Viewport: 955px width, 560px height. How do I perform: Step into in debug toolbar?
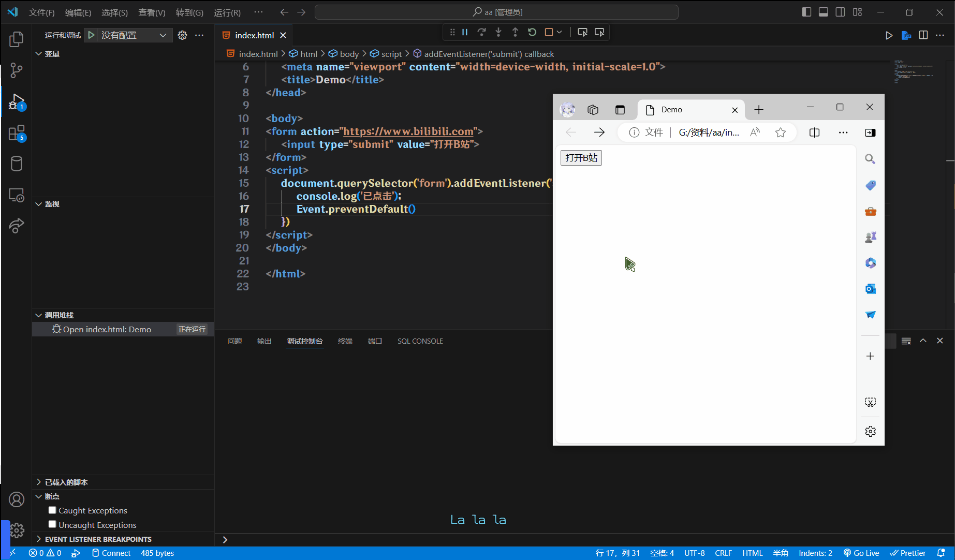click(x=498, y=32)
